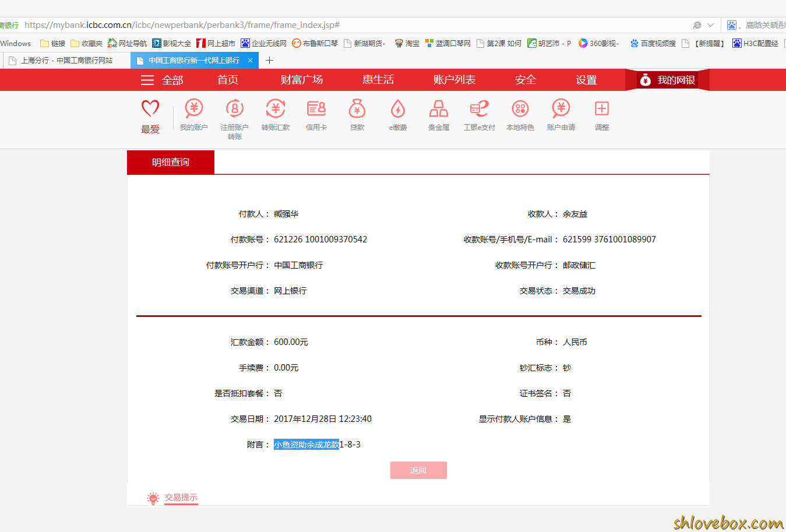
Task: Open the 收藏夹 bookmarks folder
Action: [86, 43]
